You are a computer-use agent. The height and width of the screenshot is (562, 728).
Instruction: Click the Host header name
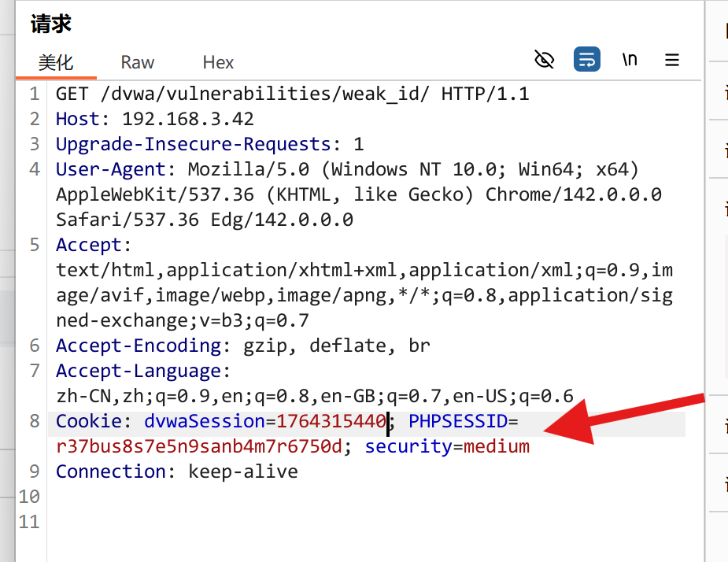pos(78,120)
